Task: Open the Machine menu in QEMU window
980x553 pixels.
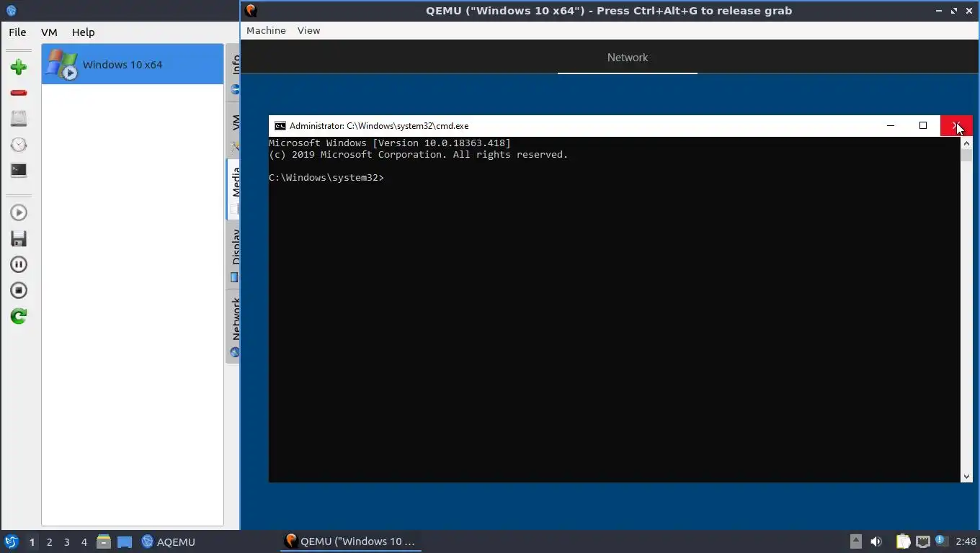Action: (266, 30)
